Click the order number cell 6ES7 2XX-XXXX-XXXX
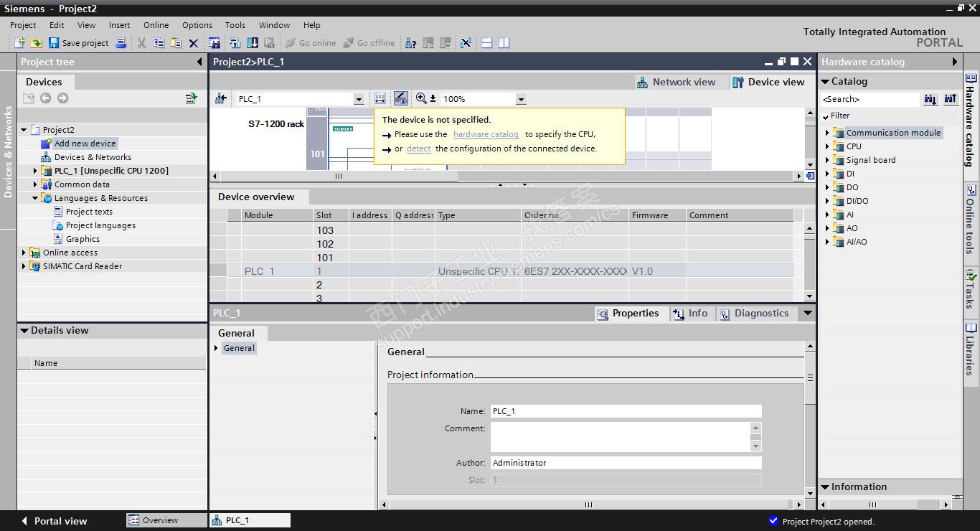The image size is (980, 531). (x=575, y=271)
